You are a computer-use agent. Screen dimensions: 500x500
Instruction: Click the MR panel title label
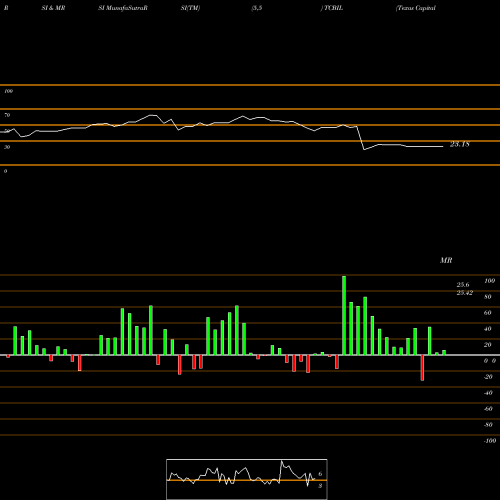[446, 260]
